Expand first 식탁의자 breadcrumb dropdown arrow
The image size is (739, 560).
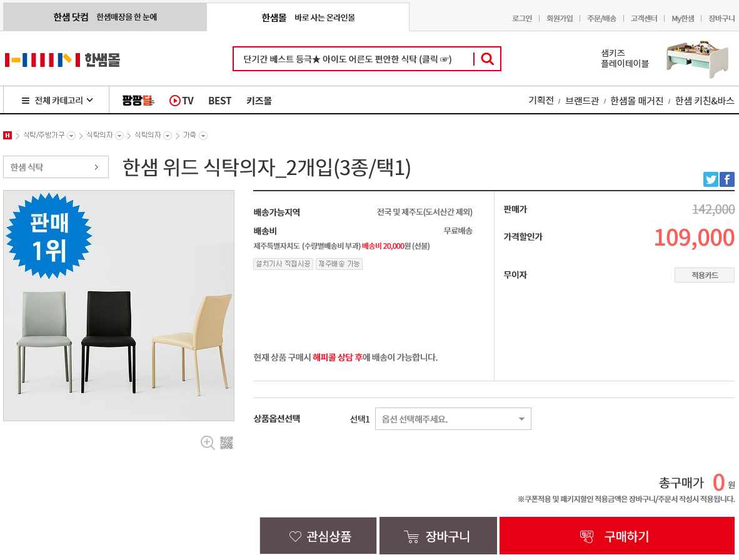click(x=119, y=136)
